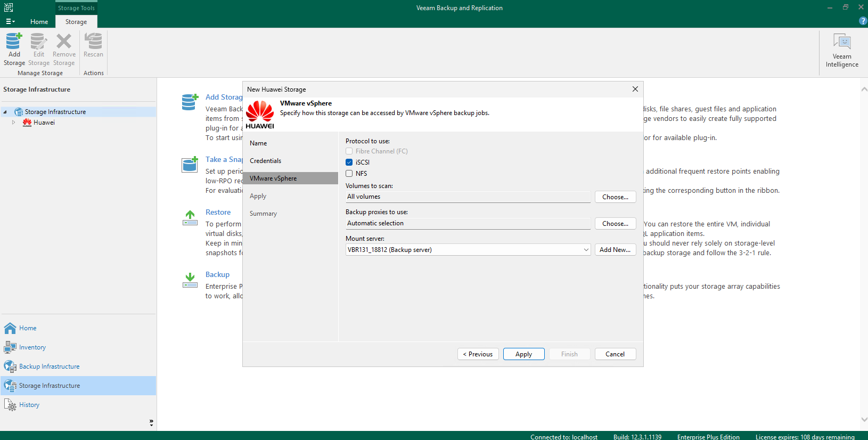The height and width of the screenshot is (440, 868).
Task: Click the Backup down-arrow icon
Action: coord(190,280)
